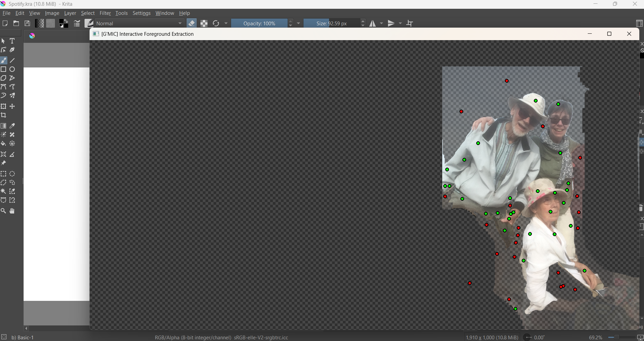Toggle Eraser mode button
This screenshot has height=341, width=644.
pyautogui.click(x=192, y=24)
